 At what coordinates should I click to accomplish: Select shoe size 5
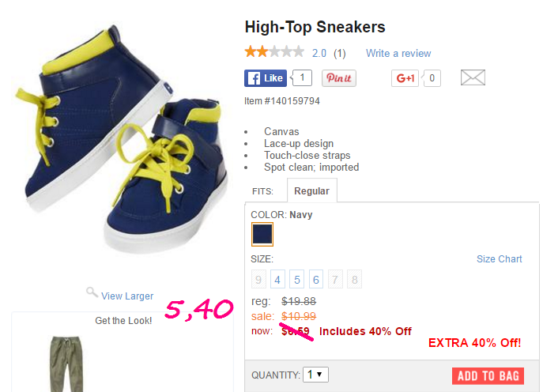[x=296, y=279]
